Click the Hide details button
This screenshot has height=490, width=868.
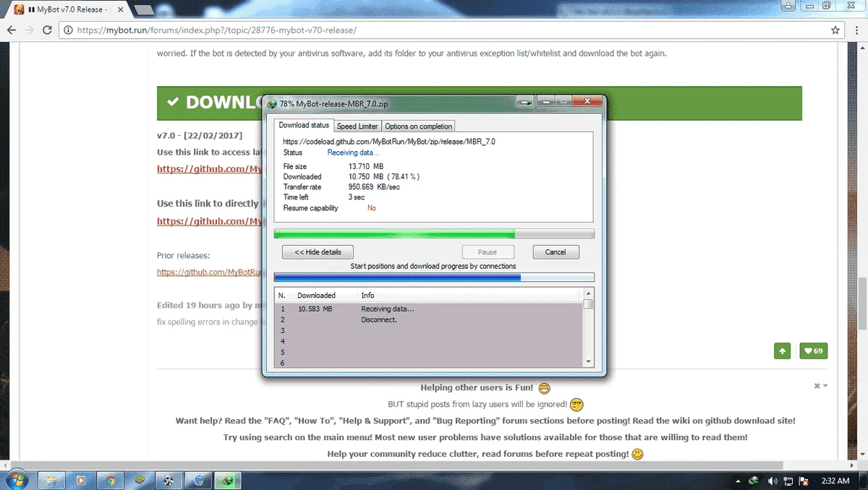click(318, 252)
